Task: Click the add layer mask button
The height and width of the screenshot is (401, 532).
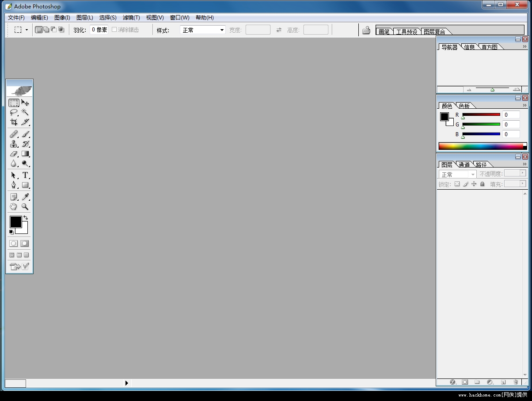Action: (x=465, y=382)
